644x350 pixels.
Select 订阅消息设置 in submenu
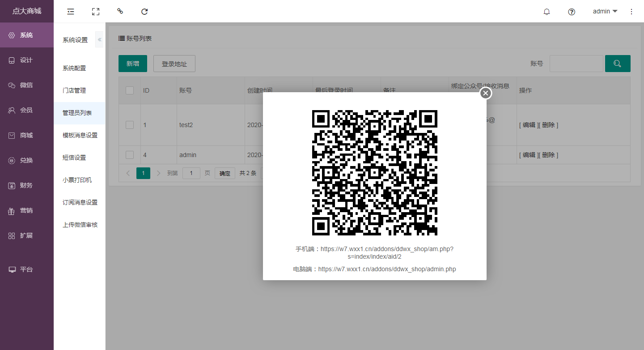[x=80, y=202]
